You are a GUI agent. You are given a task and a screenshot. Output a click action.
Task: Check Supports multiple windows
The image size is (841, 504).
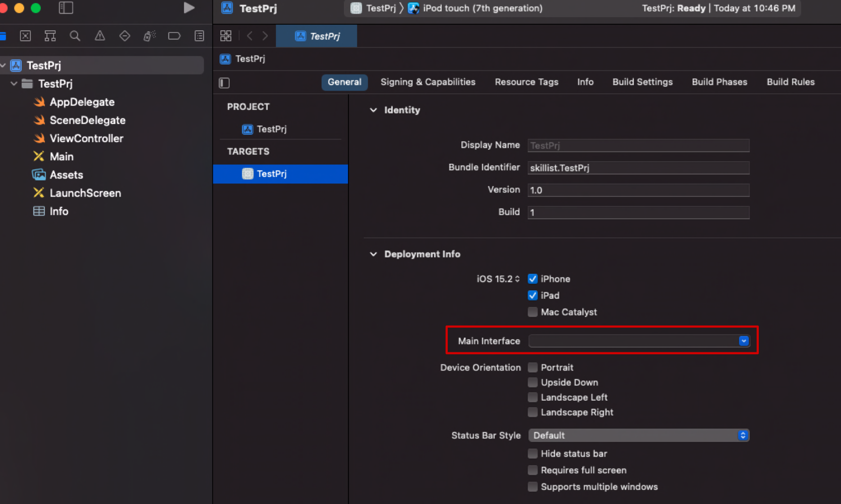(x=532, y=487)
